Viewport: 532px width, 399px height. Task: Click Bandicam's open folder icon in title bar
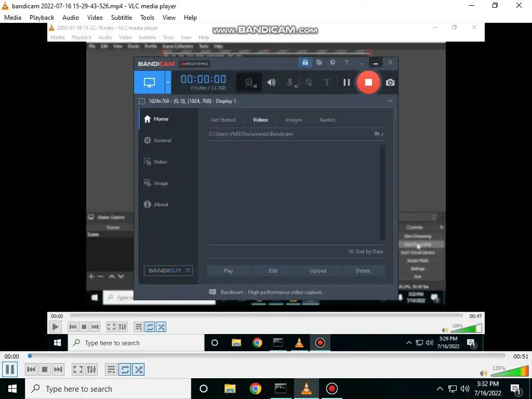click(x=319, y=62)
